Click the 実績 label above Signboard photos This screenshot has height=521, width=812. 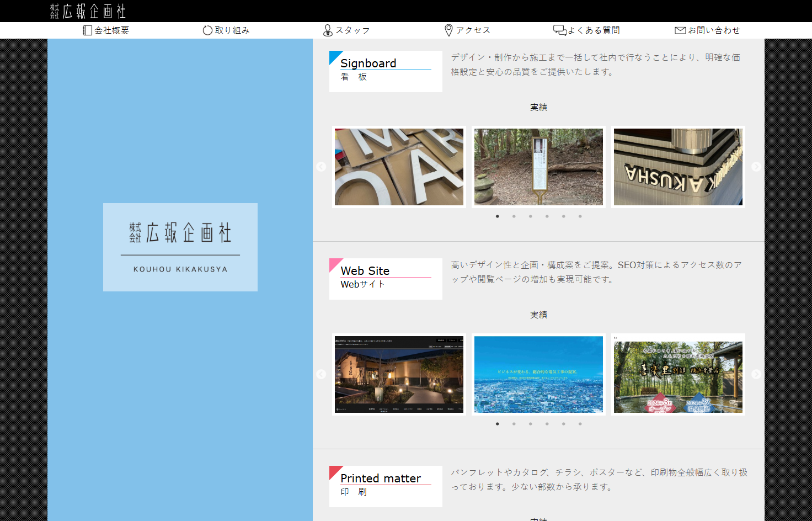[x=538, y=107]
